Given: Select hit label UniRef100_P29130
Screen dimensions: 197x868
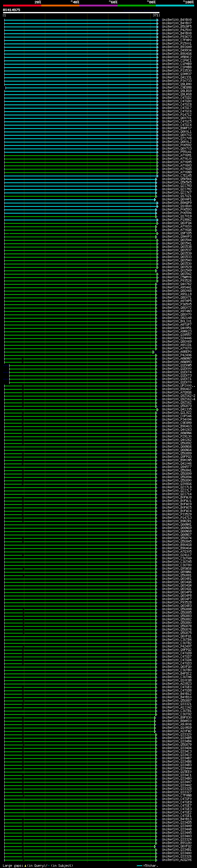Looking at the screenshot, I should click(x=177, y=436).
